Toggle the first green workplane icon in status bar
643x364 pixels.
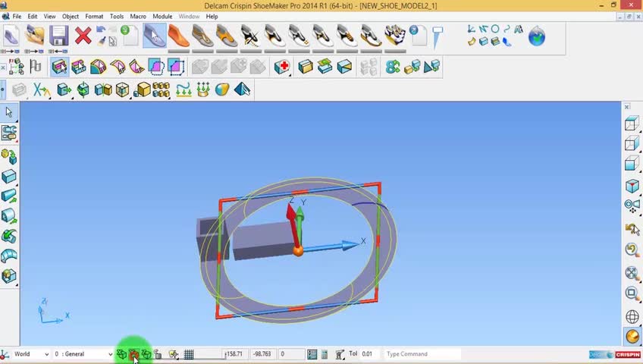pos(121,354)
